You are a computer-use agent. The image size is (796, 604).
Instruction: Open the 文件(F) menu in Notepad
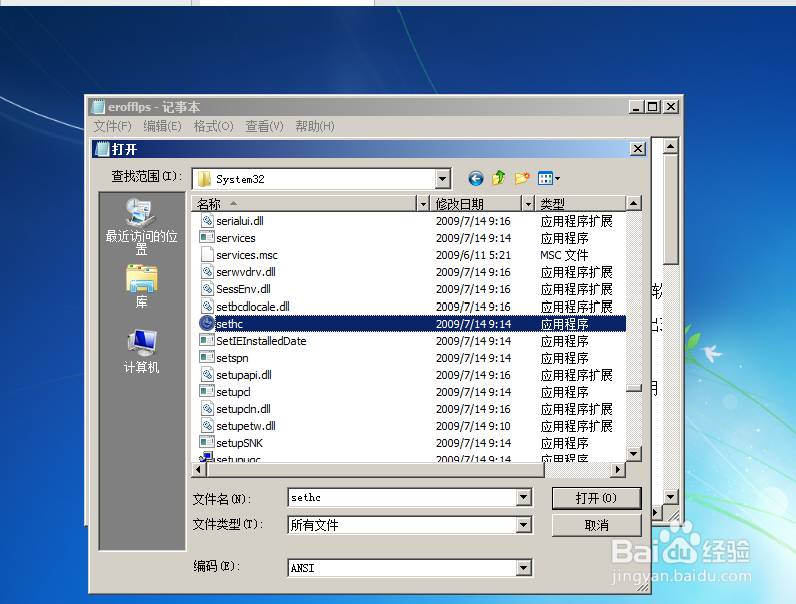(x=113, y=126)
